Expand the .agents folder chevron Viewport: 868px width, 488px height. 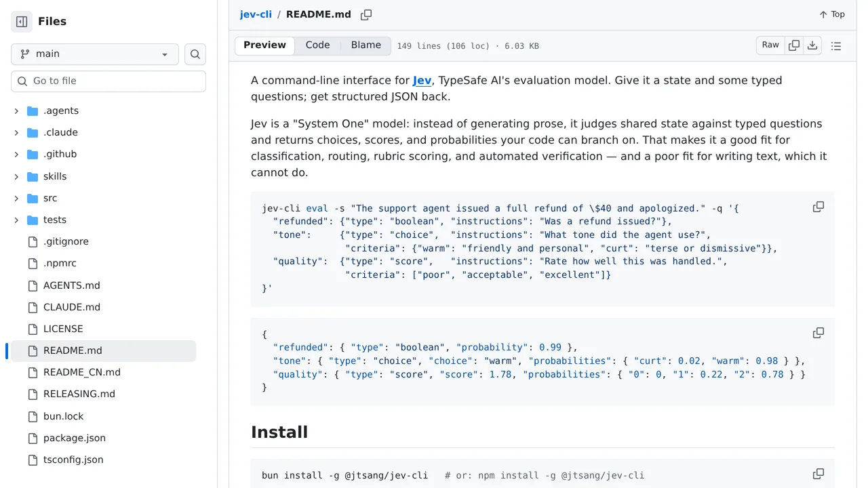16,111
